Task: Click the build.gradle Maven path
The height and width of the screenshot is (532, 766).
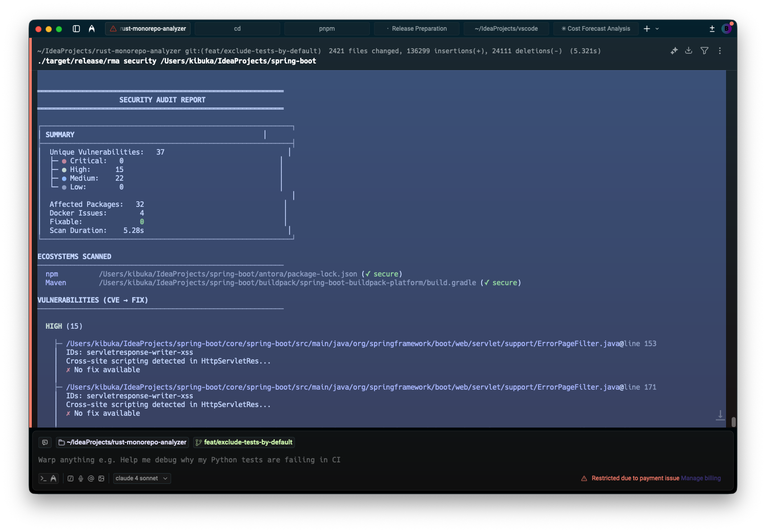Action: (x=287, y=283)
